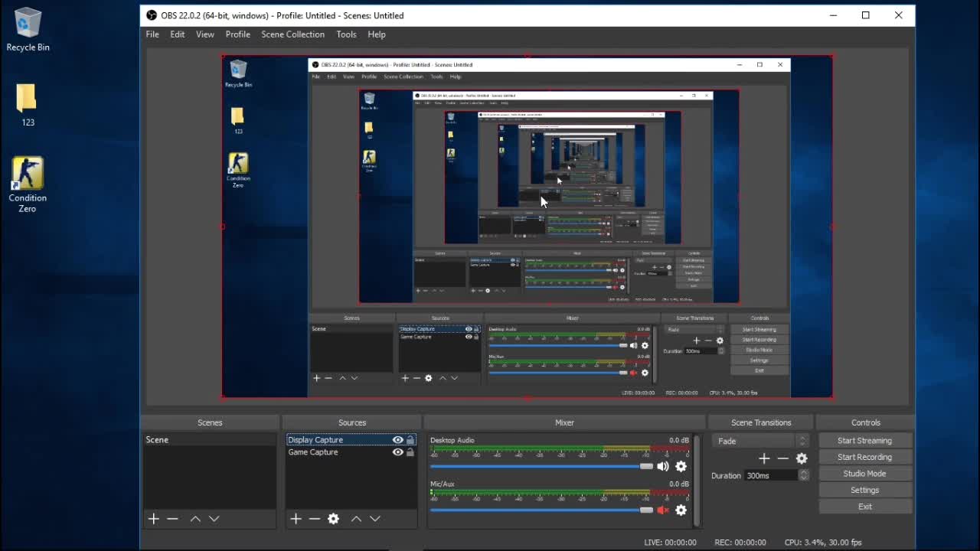Open source properties gear icon
Image resolution: width=980 pixels, height=551 pixels.
pyautogui.click(x=333, y=519)
